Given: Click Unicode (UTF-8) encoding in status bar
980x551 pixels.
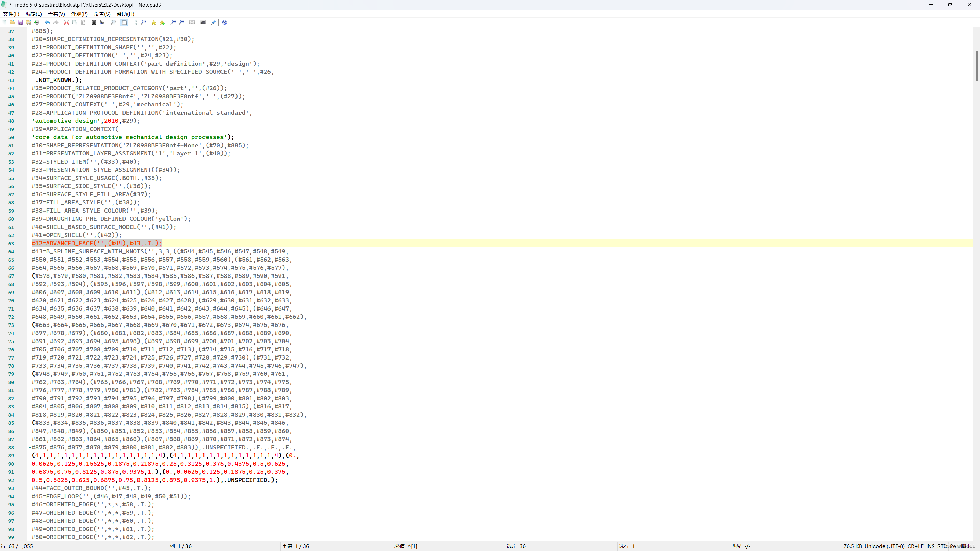Looking at the screenshot, I should tap(884, 546).
